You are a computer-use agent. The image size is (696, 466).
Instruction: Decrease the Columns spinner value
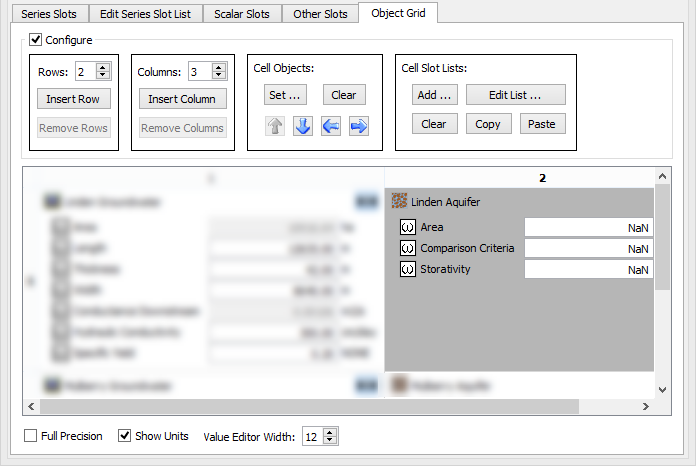(x=219, y=76)
